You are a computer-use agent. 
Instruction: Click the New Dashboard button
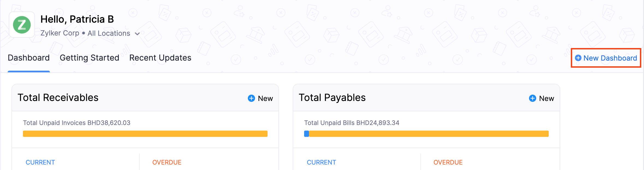coord(610,58)
